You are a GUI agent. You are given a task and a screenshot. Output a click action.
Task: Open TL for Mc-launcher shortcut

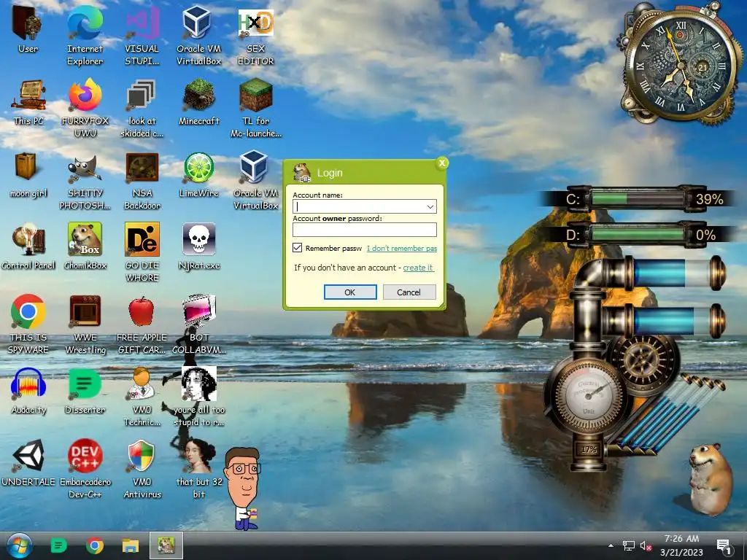[256, 108]
